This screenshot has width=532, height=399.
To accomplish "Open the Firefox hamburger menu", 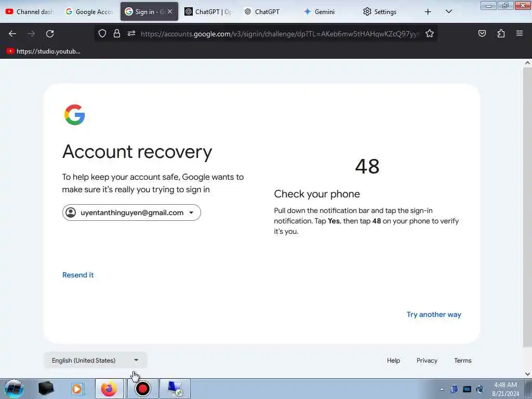I will point(520,33).
